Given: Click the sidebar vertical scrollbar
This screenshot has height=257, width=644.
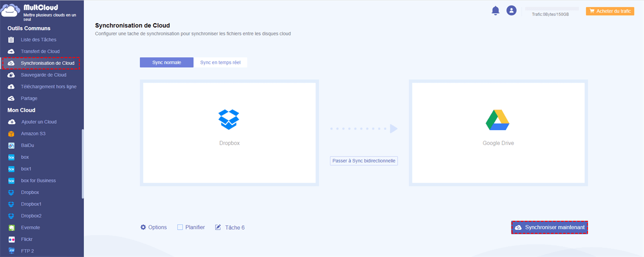Looking at the screenshot, I should point(83,164).
